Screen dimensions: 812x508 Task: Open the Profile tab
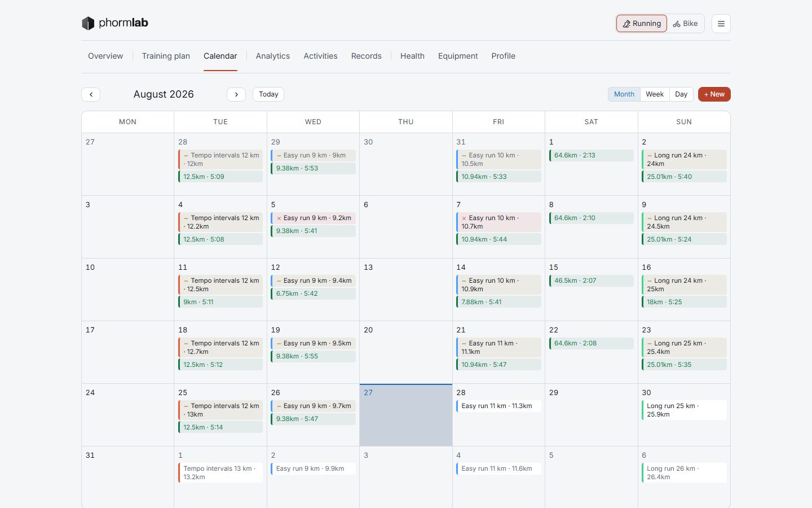503,56
